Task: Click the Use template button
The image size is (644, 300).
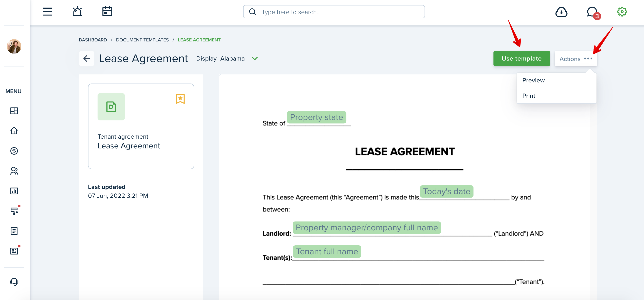Action: [521, 58]
